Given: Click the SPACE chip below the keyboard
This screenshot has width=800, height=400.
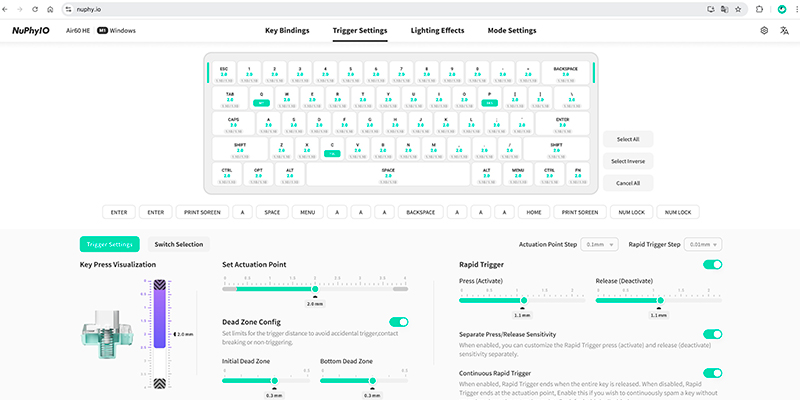Looking at the screenshot, I should [272, 212].
